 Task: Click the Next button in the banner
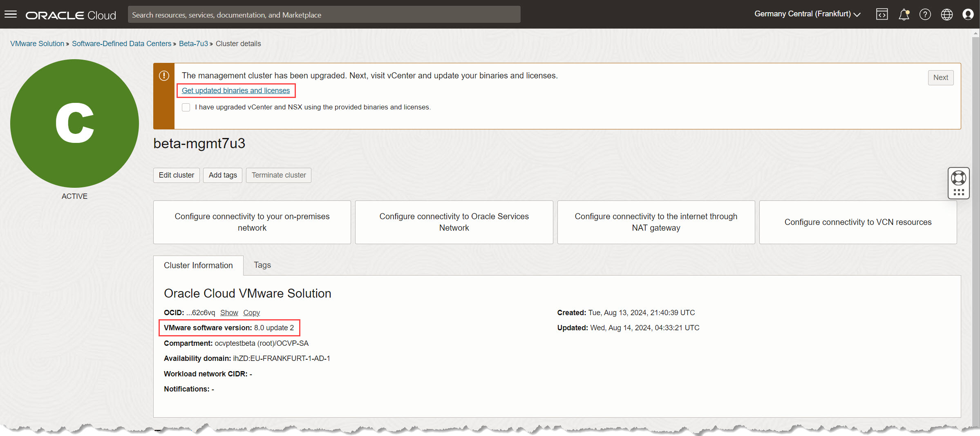[x=940, y=78]
